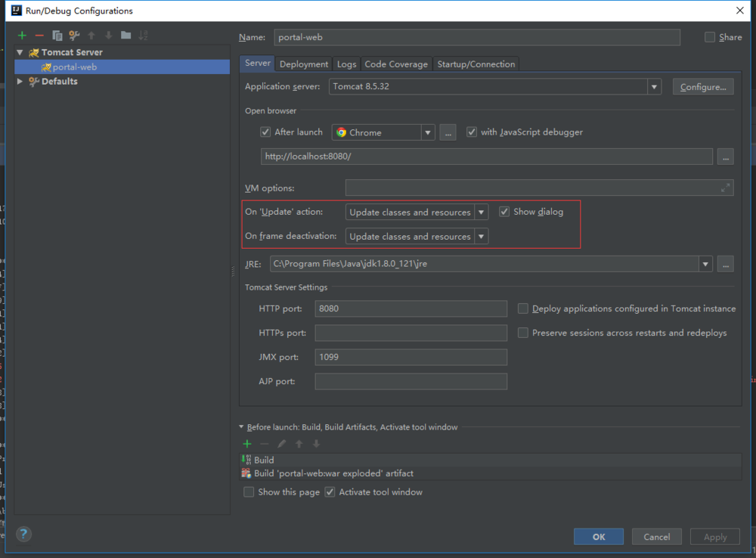This screenshot has width=756, height=558.
Task: Remove configuration using red minus icon
Action: pos(39,36)
